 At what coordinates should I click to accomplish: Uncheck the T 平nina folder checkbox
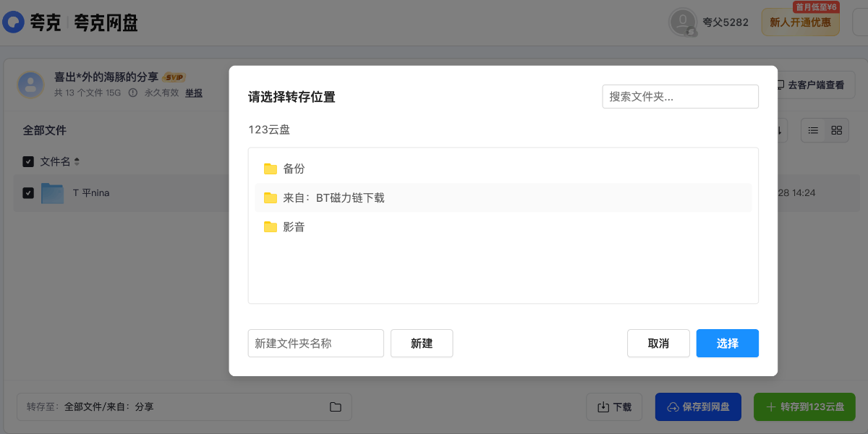[x=29, y=192]
